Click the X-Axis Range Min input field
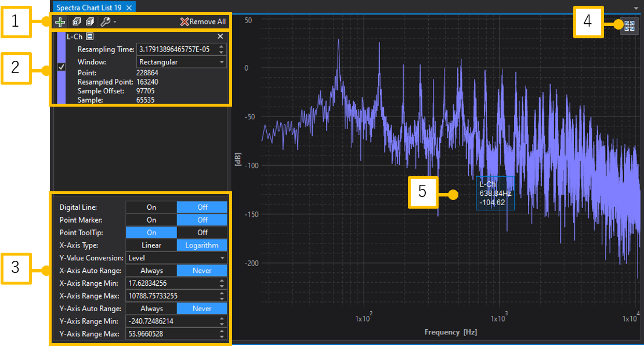The image size is (644, 346). click(x=171, y=283)
